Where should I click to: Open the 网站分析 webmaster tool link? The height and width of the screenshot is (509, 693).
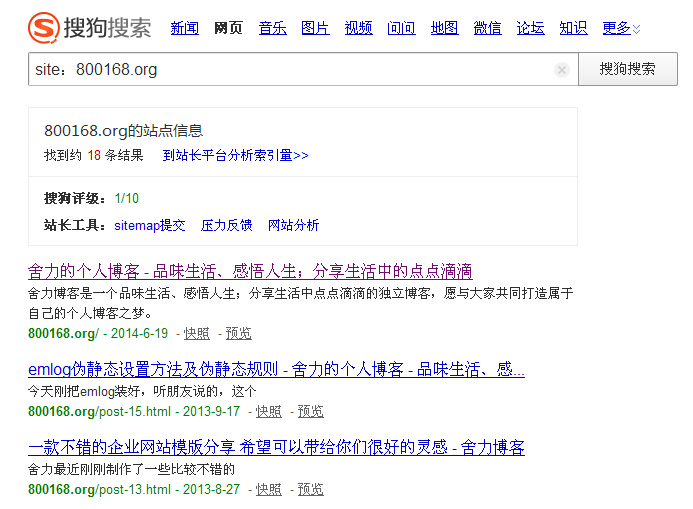pyautogui.click(x=293, y=225)
